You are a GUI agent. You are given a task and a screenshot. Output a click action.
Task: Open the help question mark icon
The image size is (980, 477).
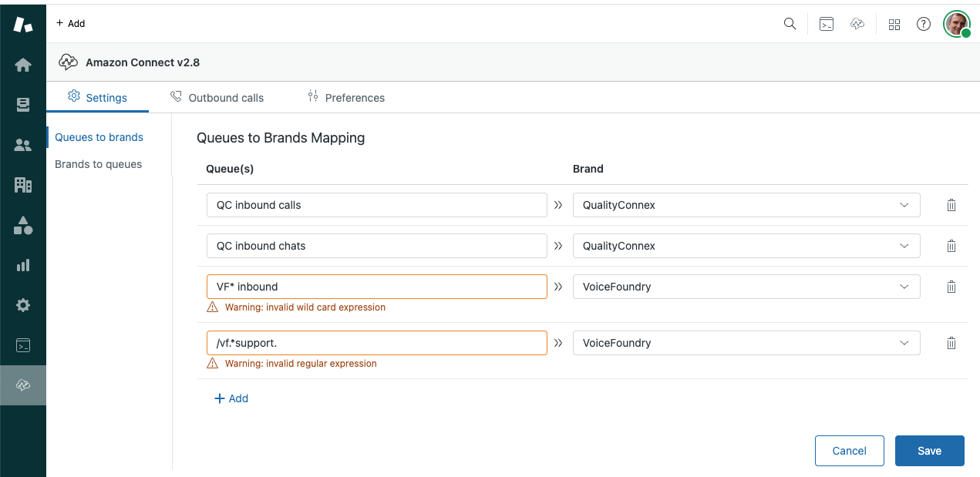pos(923,24)
